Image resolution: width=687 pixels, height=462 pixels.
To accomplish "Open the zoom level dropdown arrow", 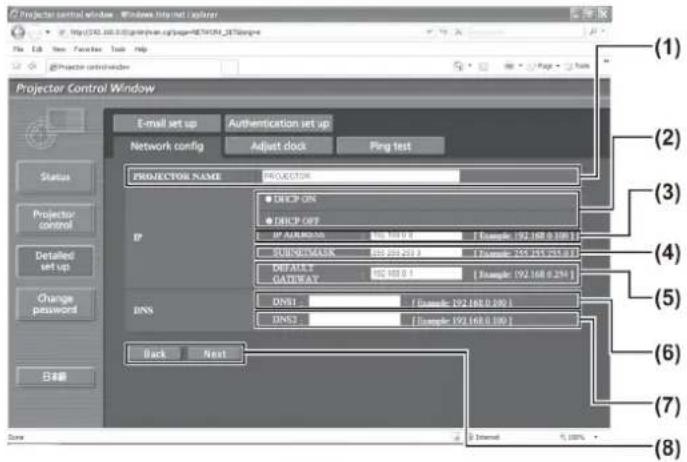I will (x=596, y=437).
